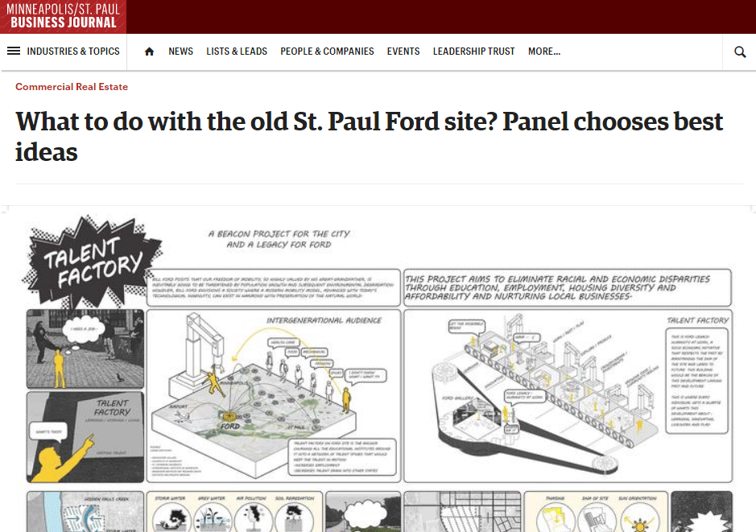Go to the home icon
The height and width of the screenshot is (532, 756).
[149, 52]
